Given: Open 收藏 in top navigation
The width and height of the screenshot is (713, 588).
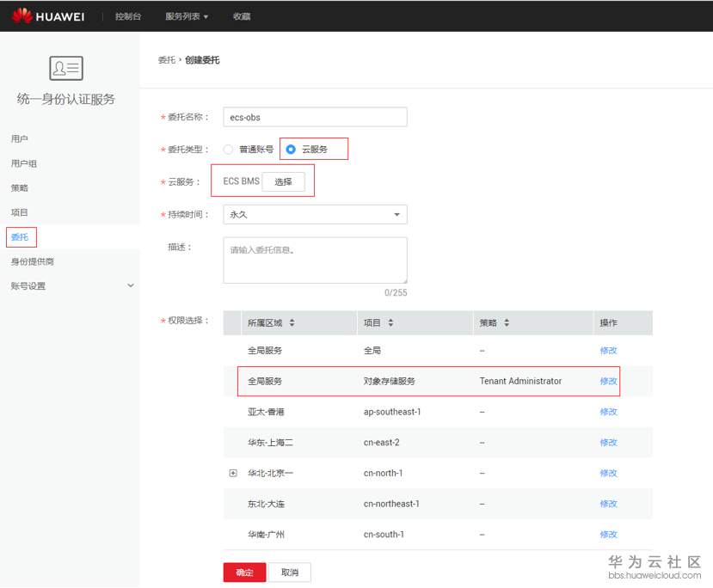Looking at the screenshot, I should click(x=242, y=16).
